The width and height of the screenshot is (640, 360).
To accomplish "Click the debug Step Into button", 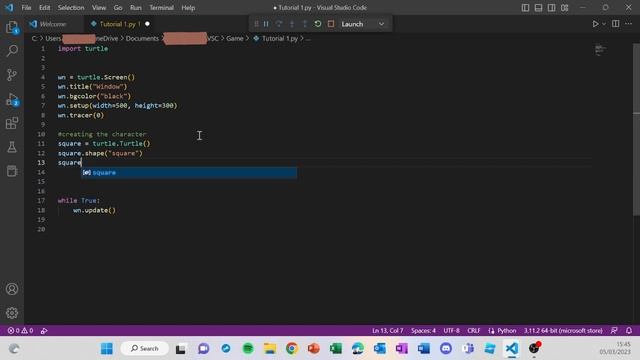I will [x=292, y=24].
